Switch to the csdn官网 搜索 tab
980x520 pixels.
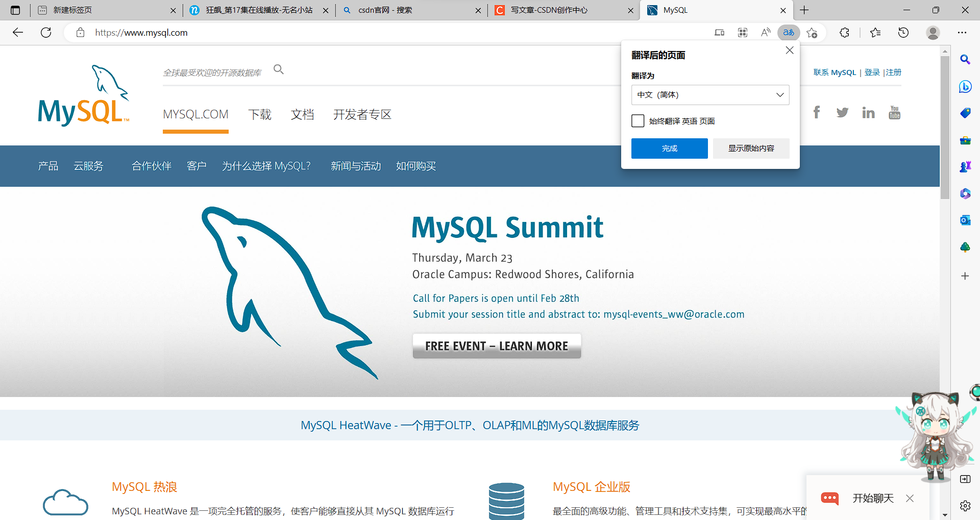click(x=411, y=10)
